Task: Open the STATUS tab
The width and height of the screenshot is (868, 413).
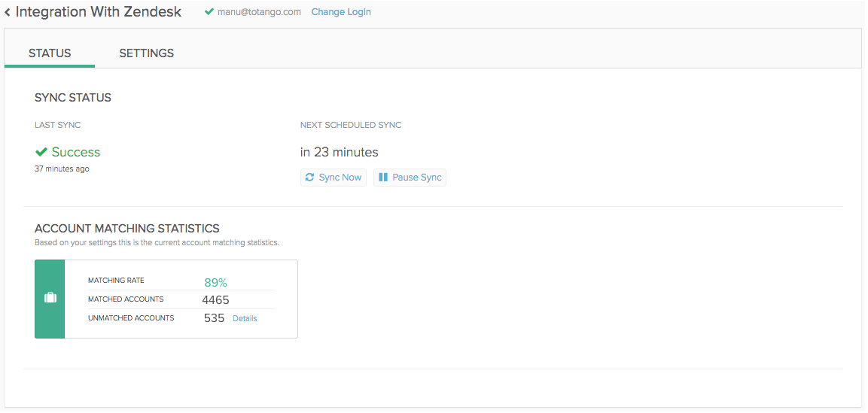Action: click(50, 53)
